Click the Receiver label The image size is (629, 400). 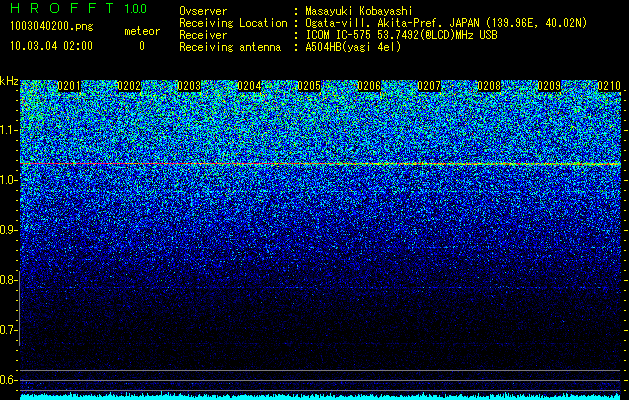point(203,35)
